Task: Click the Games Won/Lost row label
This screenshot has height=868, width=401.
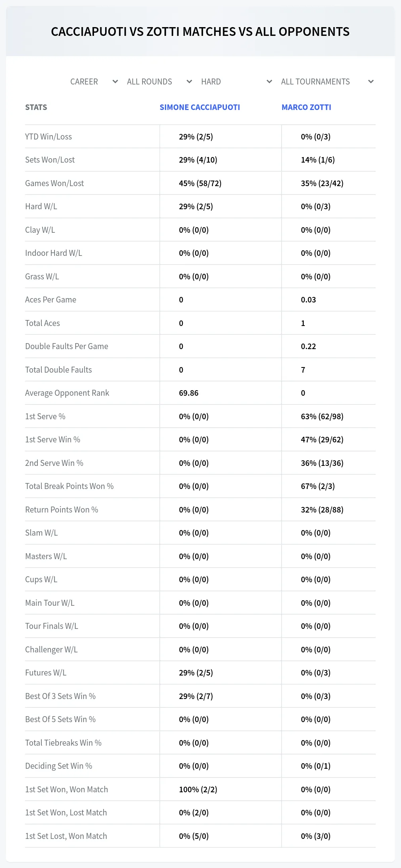Action: click(x=55, y=183)
